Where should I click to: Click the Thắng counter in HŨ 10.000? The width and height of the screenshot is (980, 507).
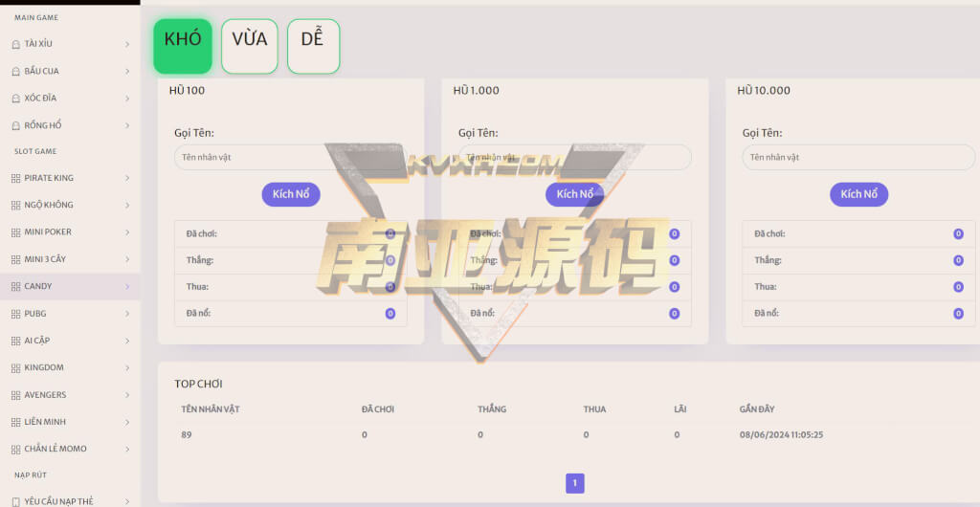tap(958, 260)
